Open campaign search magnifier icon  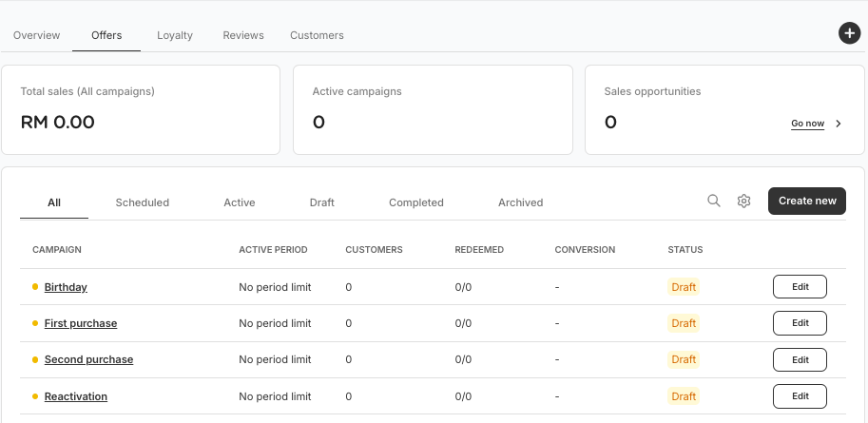[x=714, y=201]
